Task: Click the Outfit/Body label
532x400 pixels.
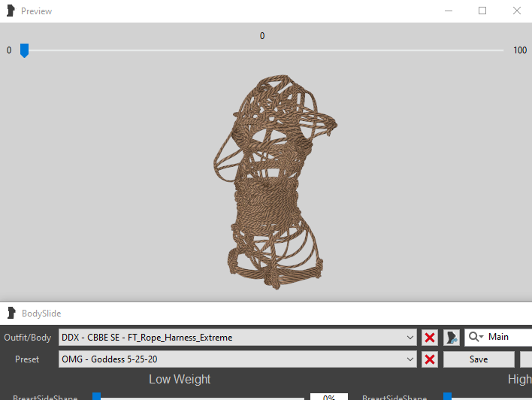Action: click(28, 338)
